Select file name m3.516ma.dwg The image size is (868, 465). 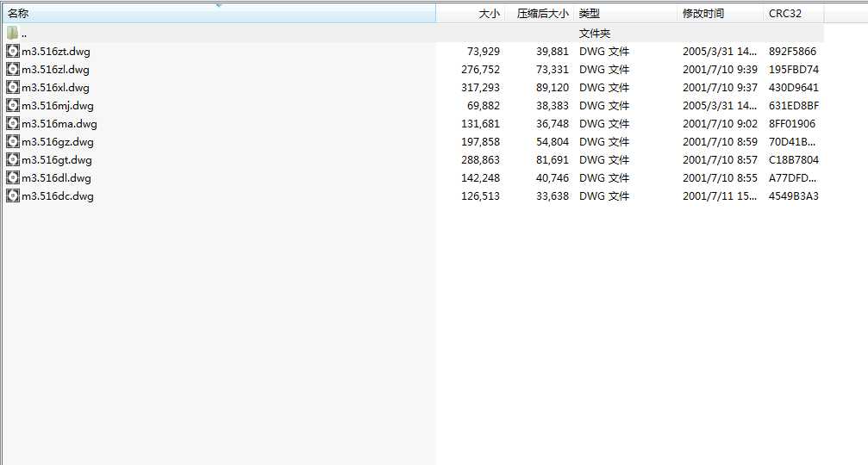[59, 124]
